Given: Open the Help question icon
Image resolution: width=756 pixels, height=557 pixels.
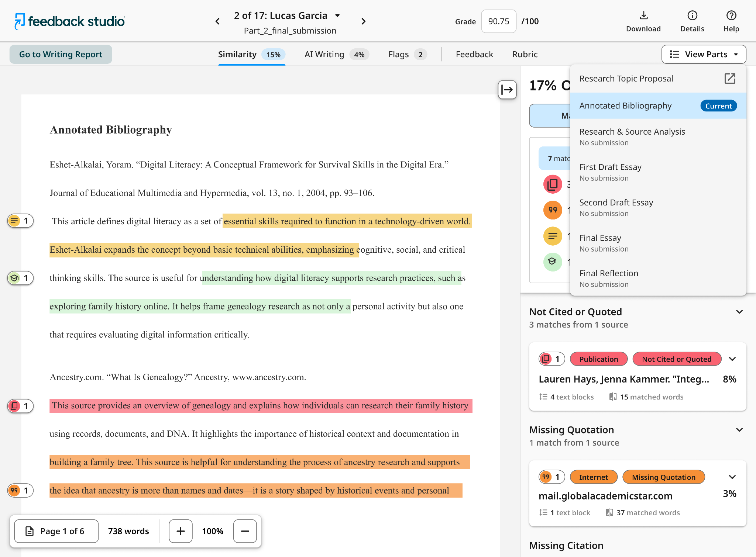Looking at the screenshot, I should coord(731,15).
